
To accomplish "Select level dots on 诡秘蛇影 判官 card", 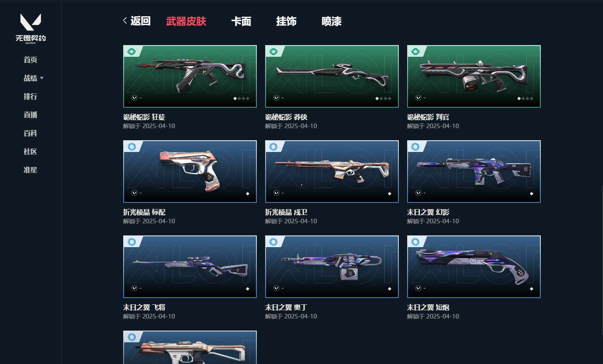I will [525, 99].
